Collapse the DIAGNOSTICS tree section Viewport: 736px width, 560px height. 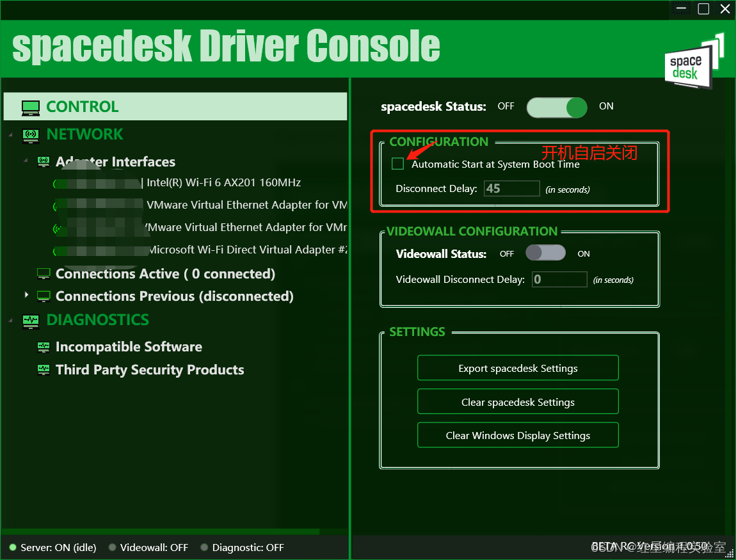point(10,321)
